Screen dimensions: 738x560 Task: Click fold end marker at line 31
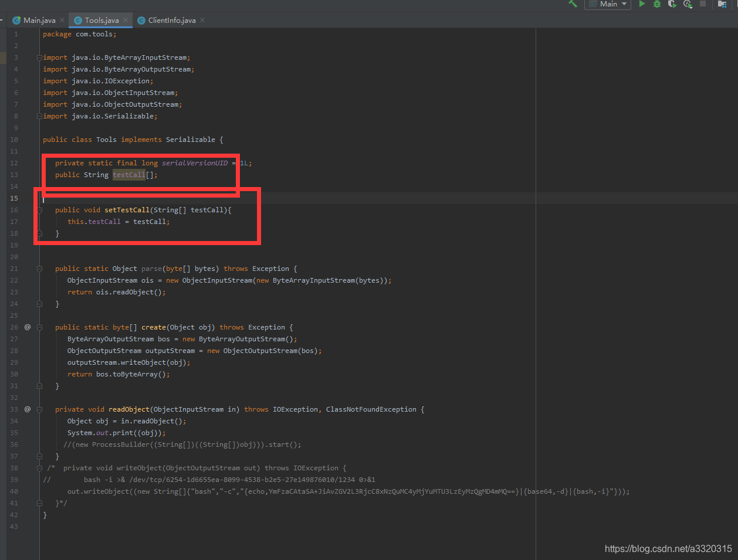click(x=39, y=386)
